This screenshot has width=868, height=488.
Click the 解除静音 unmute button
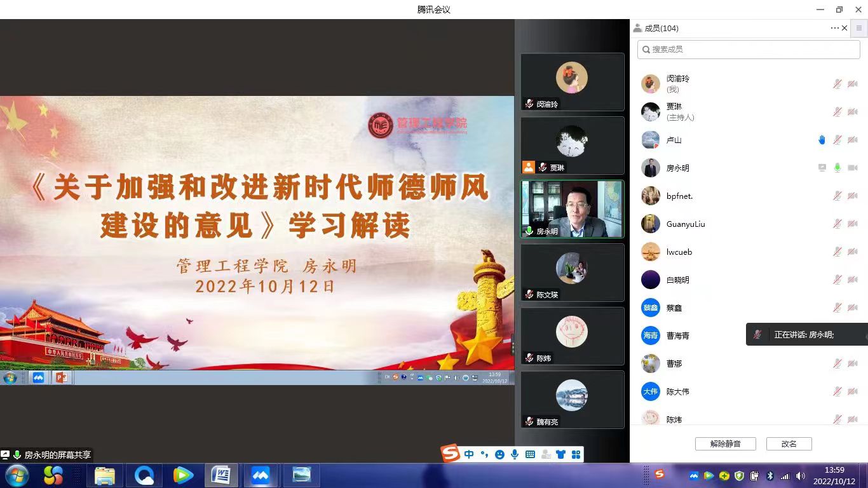(x=725, y=444)
